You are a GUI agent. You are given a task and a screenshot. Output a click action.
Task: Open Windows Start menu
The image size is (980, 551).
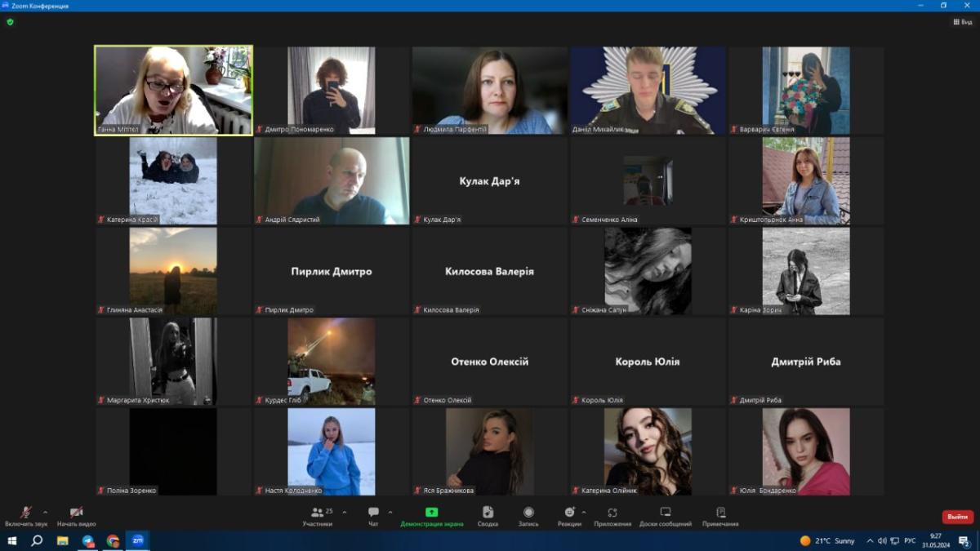point(12,540)
